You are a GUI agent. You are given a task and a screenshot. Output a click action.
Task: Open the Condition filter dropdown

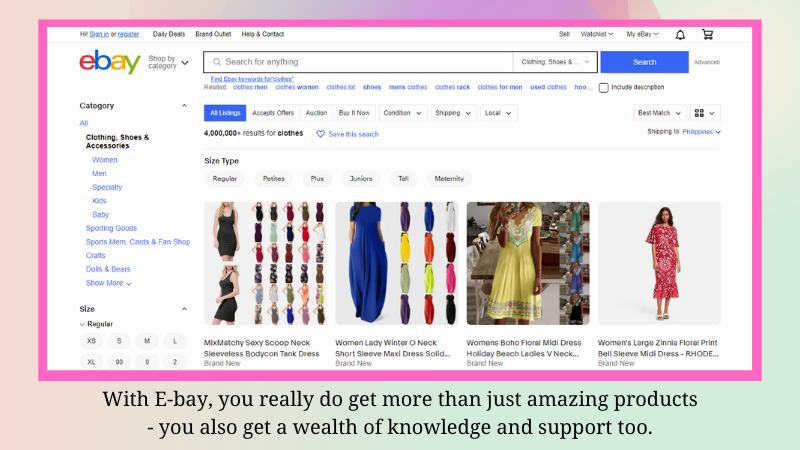click(402, 113)
